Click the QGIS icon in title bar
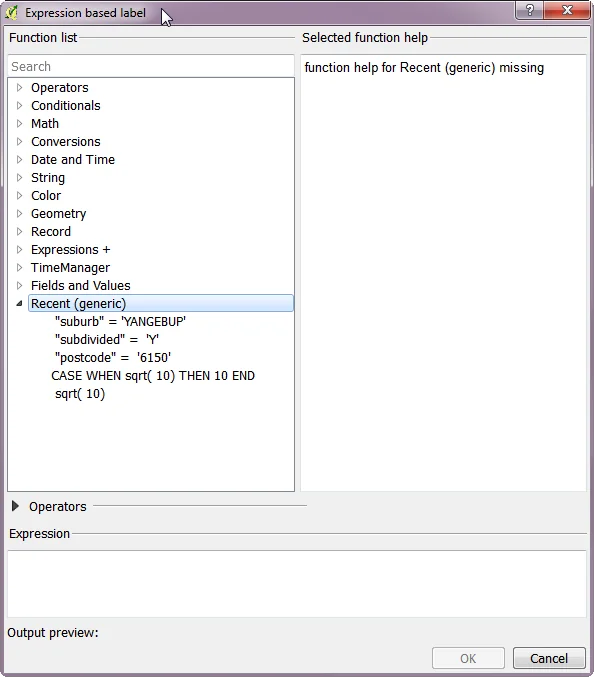 pos(11,13)
